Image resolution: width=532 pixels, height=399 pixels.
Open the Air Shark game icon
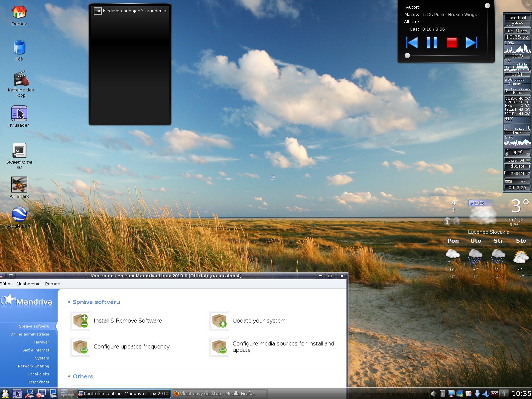pos(19,185)
